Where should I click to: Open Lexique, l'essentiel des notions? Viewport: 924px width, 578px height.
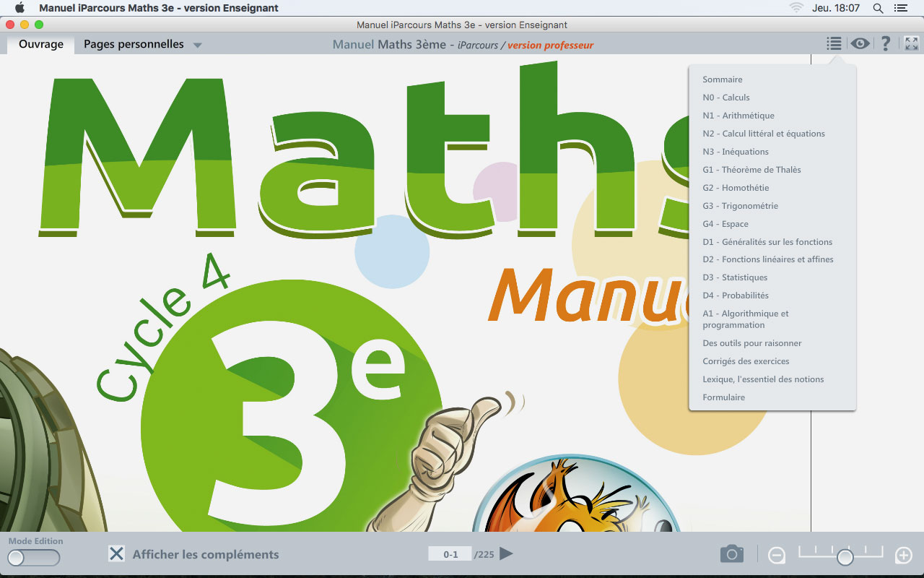coord(763,379)
